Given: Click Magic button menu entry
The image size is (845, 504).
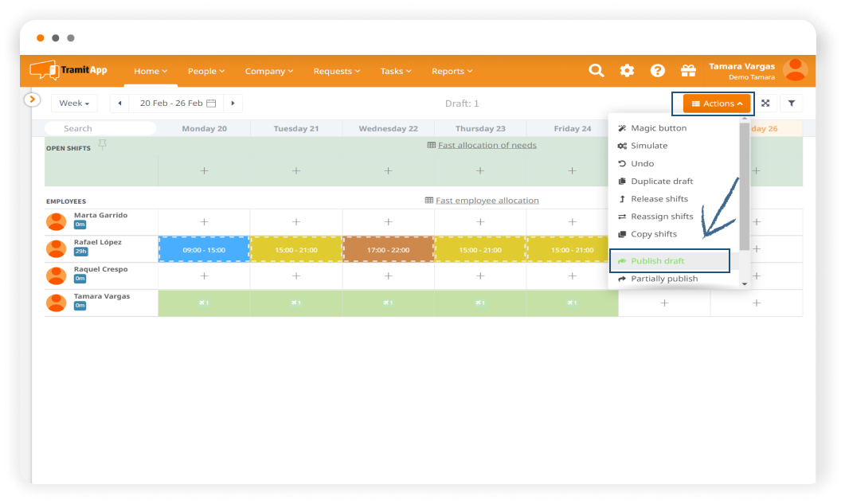Looking at the screenshot, I should coord(658,128).
